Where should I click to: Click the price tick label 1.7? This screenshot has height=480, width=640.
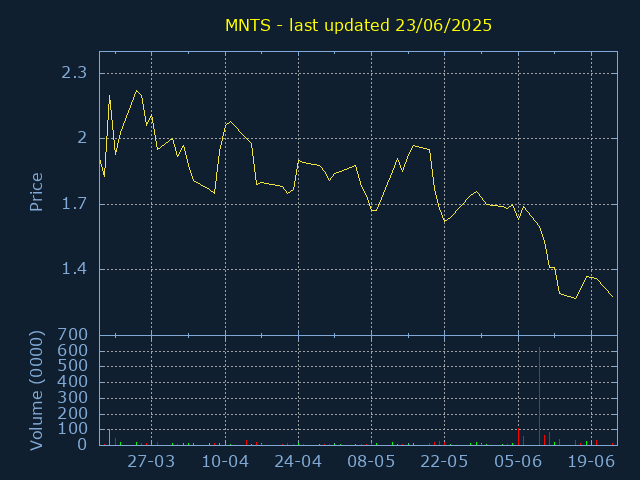[x=74, y=203]
